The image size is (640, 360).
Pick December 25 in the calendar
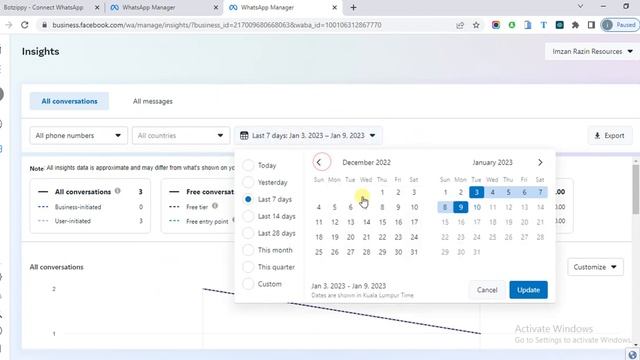point(319,252)
